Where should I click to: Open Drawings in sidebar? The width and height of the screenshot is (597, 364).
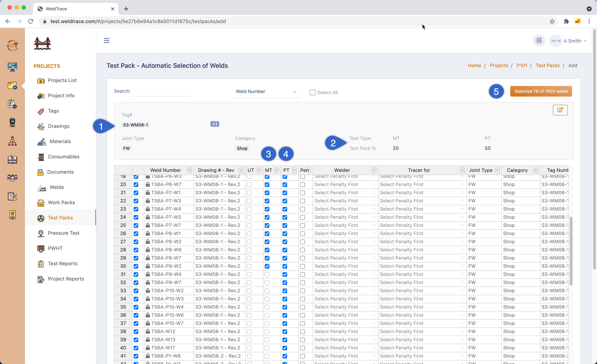click(x=59, y=126)
